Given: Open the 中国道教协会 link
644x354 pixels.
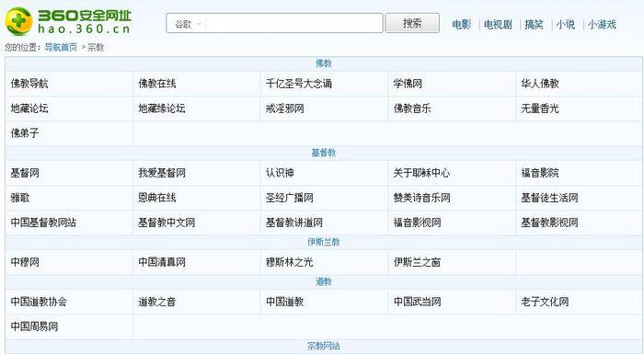Looking at the screenshot, I should (39, 302).
